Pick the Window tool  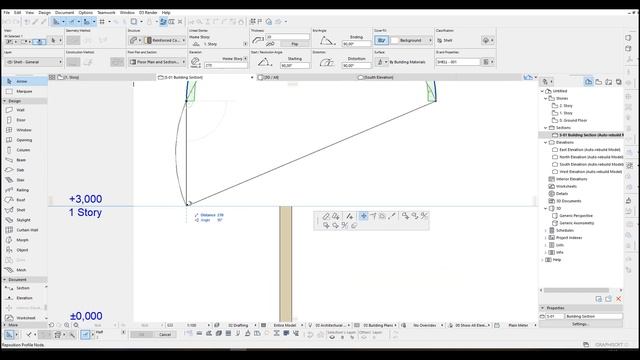pos(24,130)
